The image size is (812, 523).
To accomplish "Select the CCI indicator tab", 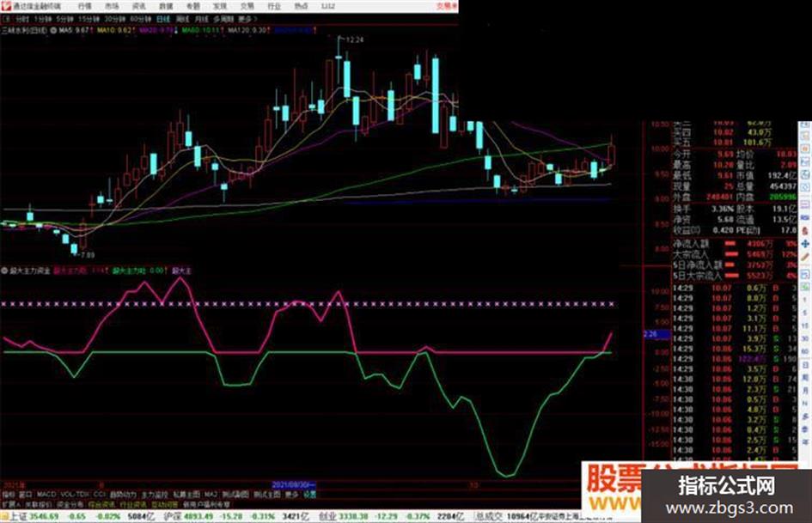I will coord(99,495).
